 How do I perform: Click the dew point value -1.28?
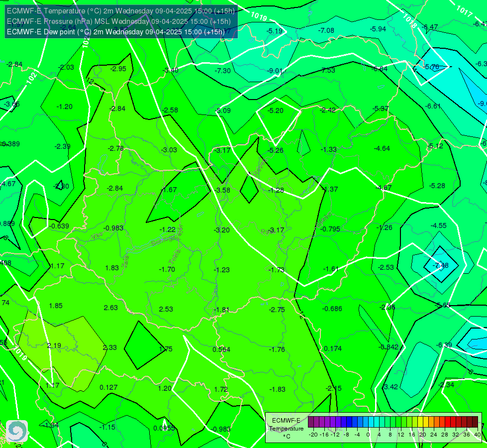(x=276, y=190)
